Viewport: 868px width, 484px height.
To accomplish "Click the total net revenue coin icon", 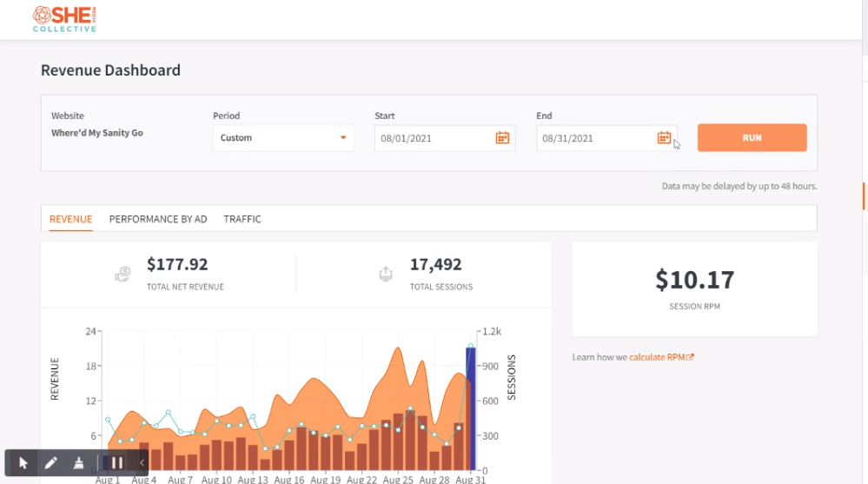I will coord(123,274).
